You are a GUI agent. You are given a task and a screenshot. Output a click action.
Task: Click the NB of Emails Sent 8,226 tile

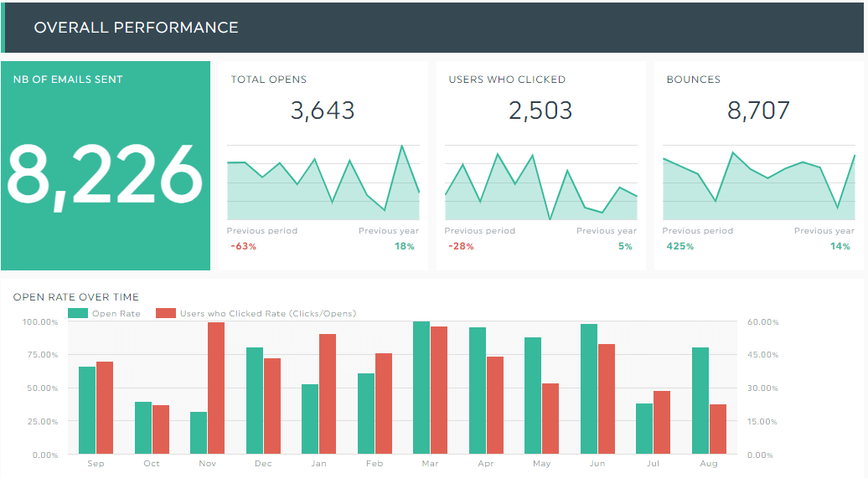(106, 166)
